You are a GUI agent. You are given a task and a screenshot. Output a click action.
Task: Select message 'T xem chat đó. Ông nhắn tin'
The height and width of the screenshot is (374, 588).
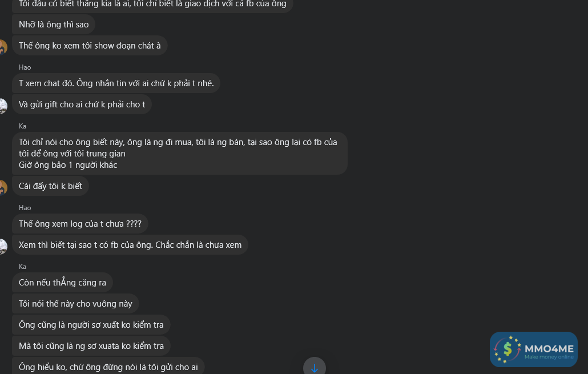click(116, 83)
